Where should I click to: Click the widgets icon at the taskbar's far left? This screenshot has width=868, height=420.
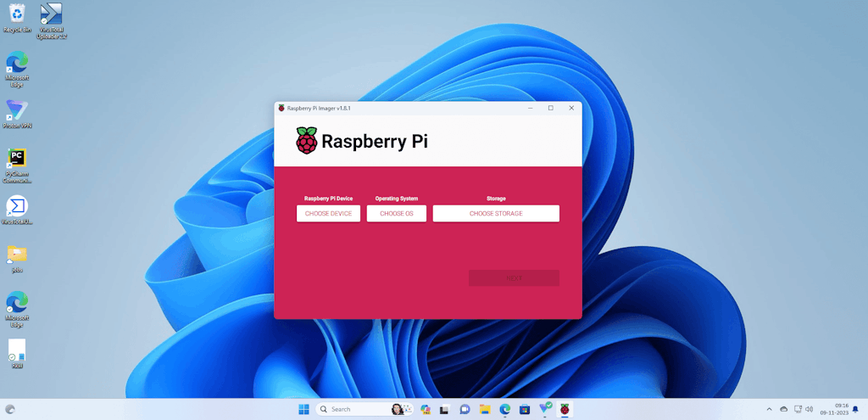(x=9, y=409)
